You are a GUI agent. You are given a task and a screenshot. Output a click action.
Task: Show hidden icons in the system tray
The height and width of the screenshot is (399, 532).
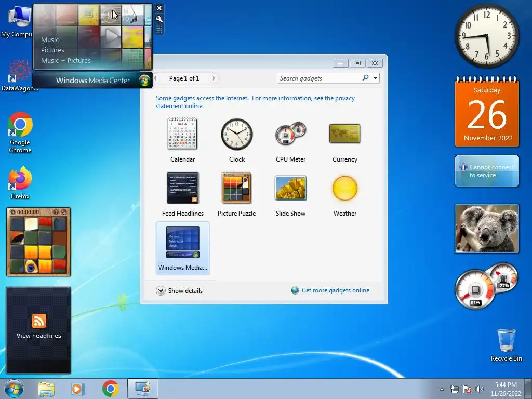(x=442, y=389)
